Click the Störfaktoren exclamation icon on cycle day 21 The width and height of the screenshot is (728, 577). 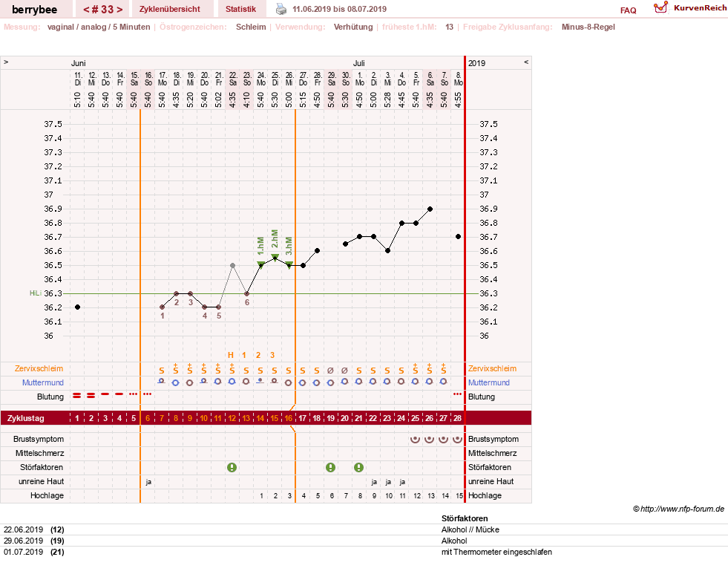point(359,467)
